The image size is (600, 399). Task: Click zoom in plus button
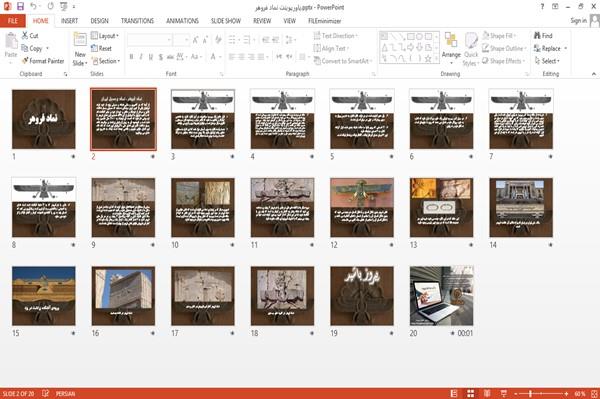tap(566, 393)
